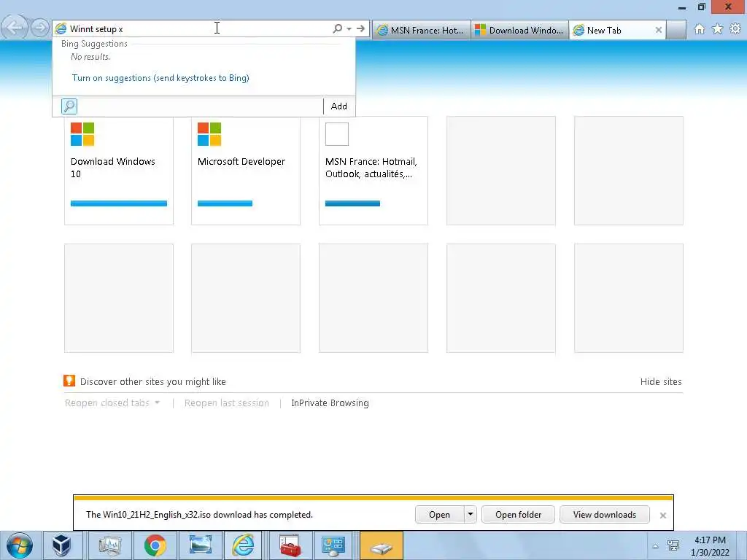
Task: Switch to the Download Windows tab
Action: (519, 30)
